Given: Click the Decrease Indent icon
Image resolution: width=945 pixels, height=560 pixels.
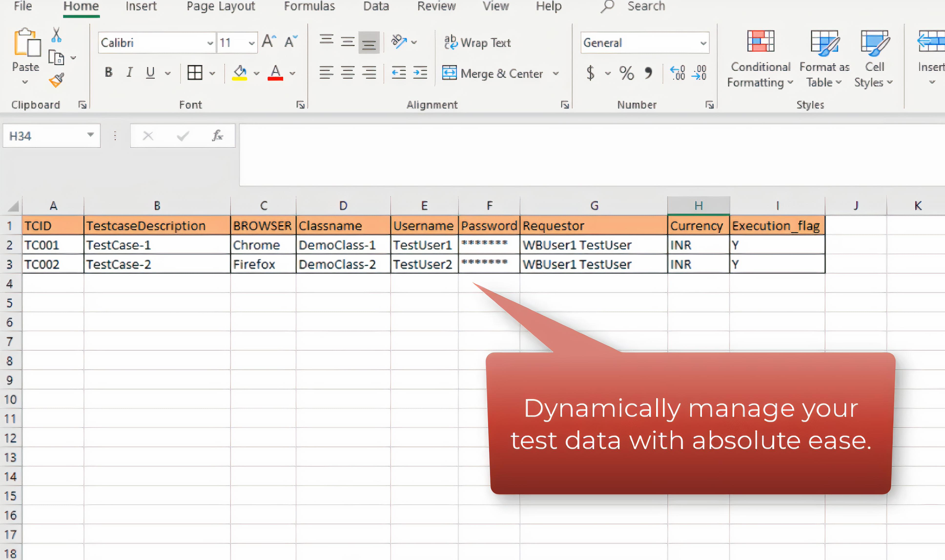Looking at the screenshot, I should [x=399, y=72].
